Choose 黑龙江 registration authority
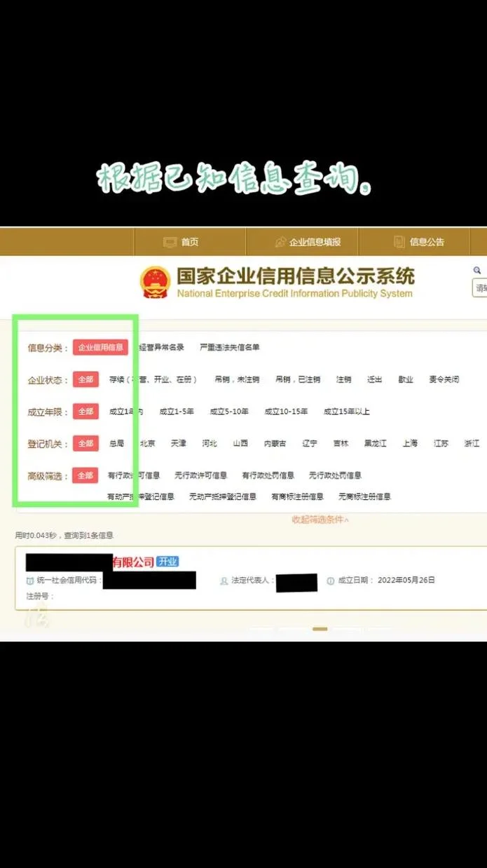Image resolution: width=487 pixels, height=868 pixels. click(376, 444)
